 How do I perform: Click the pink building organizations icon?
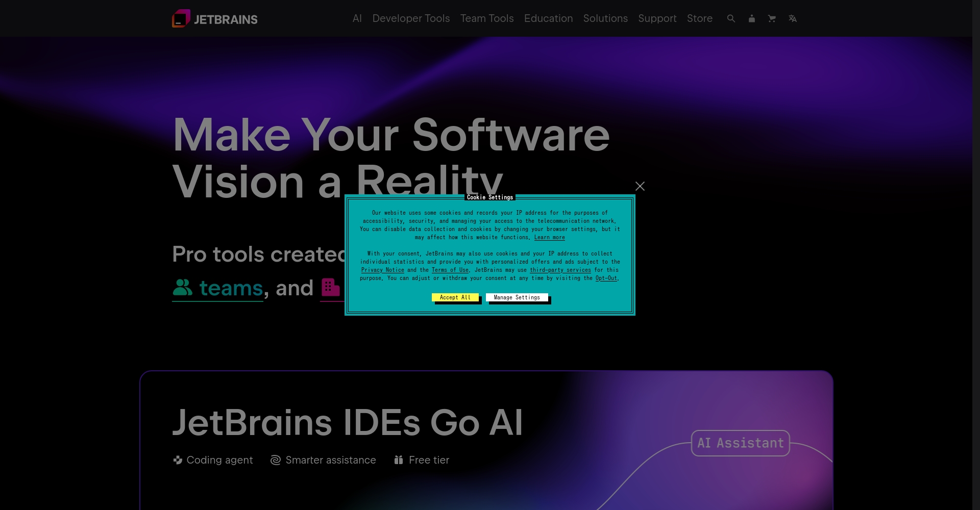[331, 287]
